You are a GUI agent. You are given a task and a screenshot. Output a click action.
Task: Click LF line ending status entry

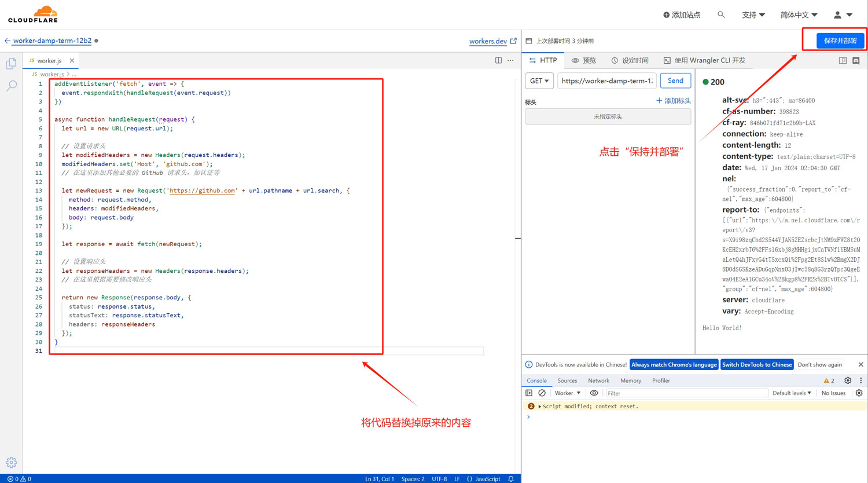click(457, 479)
